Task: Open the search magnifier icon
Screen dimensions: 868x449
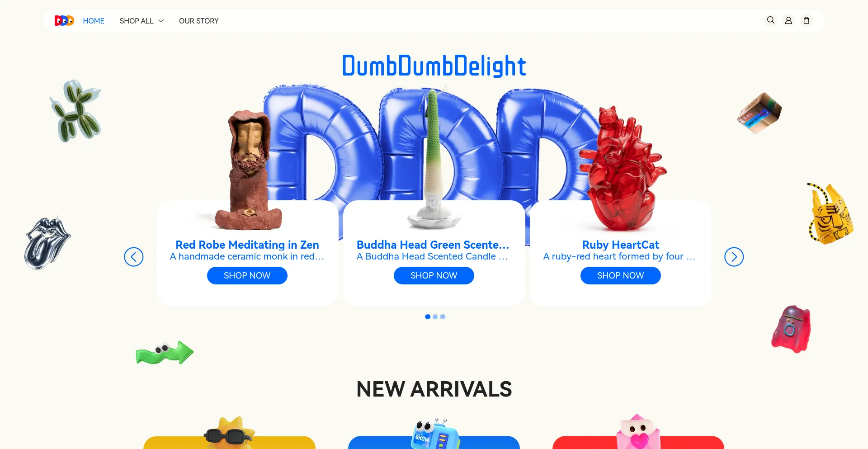Action: [771, 20]
